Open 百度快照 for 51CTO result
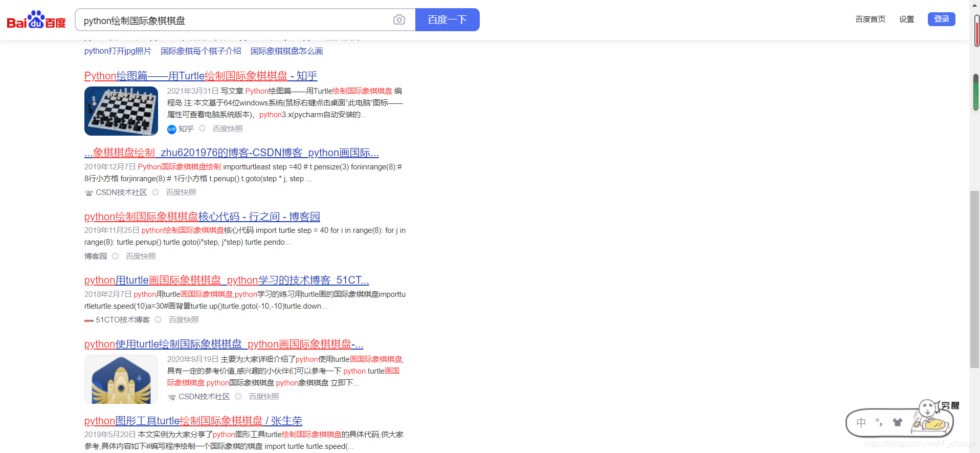Screen dimensions: 980x453 pyautogui.click(x=184, y=320)
